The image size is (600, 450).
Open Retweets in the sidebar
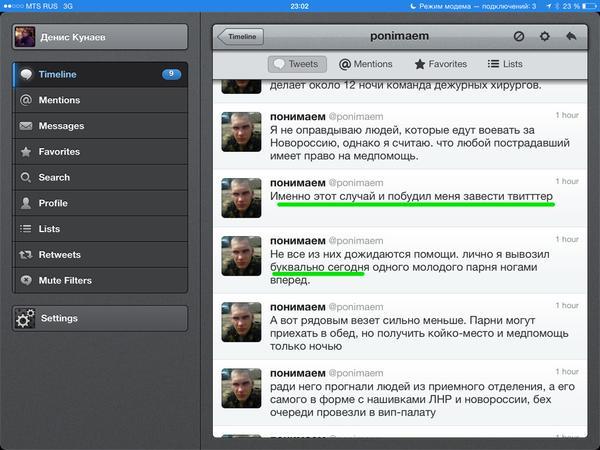coord(99,255)
